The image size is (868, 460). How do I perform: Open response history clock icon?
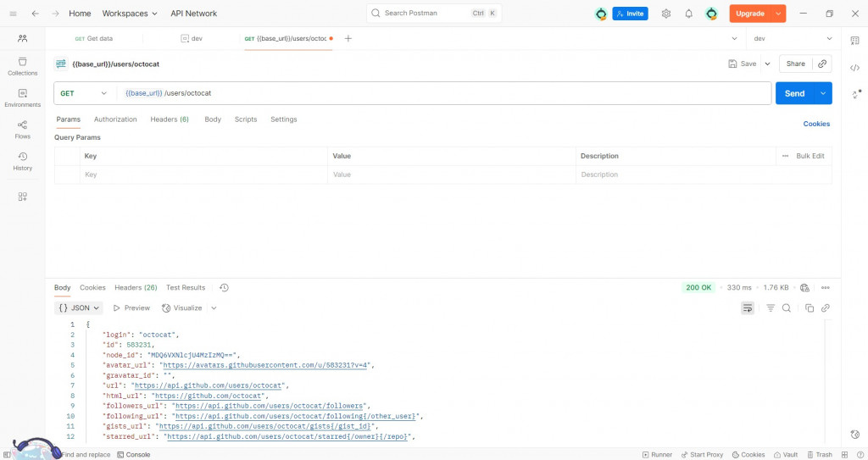pyautogui.click(x=224, y=287)
